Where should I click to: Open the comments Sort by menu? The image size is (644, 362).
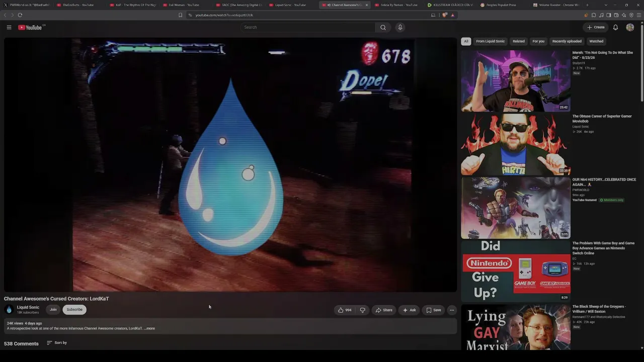click(x=57, y=343)
